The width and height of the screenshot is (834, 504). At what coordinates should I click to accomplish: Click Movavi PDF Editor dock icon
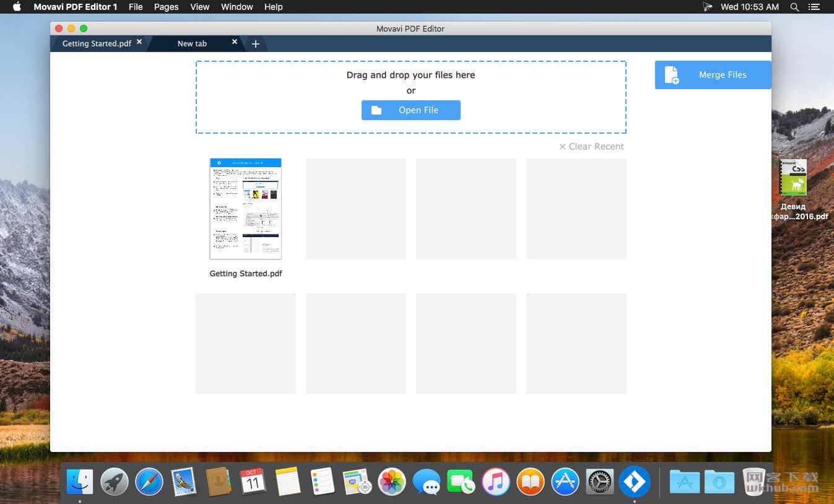pyautogui.click(x=634, y=481)
